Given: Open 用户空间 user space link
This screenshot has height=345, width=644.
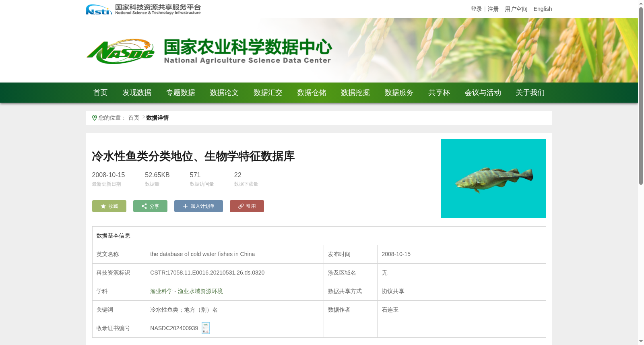Looking at the screenshot, I should [x=516, y=9].
